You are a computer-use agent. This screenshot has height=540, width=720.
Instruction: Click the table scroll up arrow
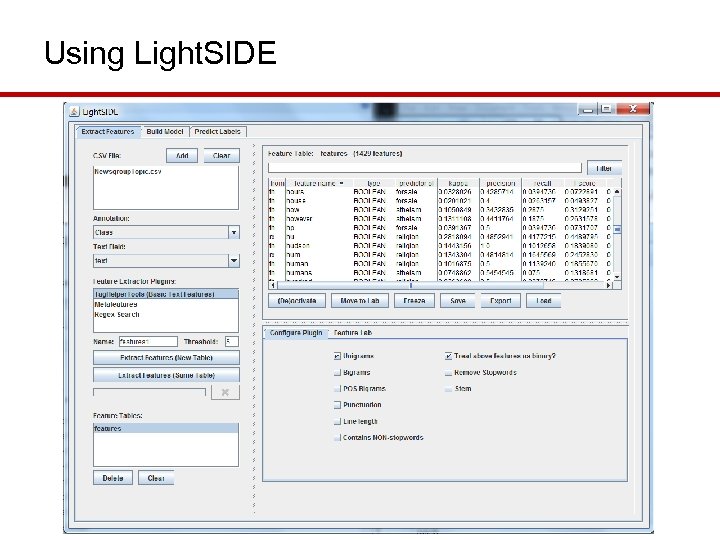[617, 191]
